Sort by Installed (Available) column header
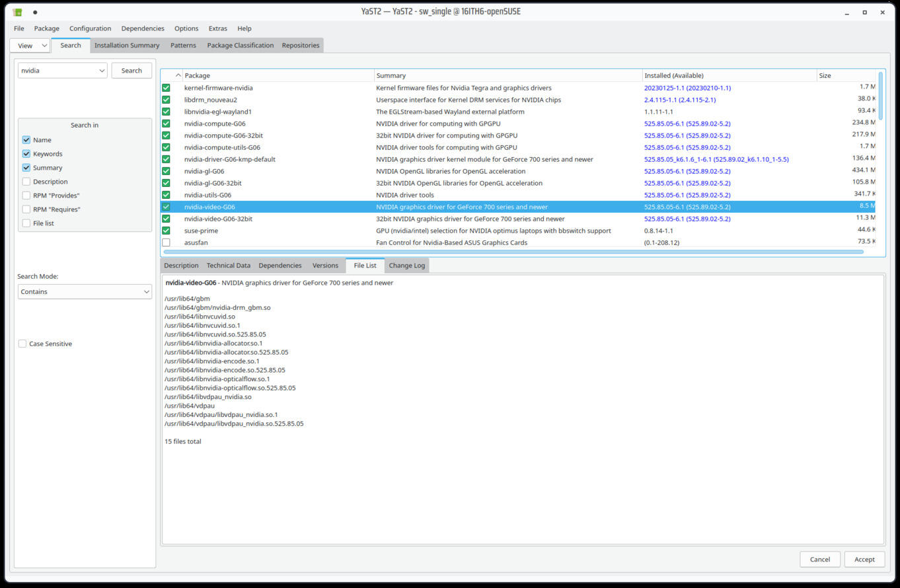 [x=730, y=75]
